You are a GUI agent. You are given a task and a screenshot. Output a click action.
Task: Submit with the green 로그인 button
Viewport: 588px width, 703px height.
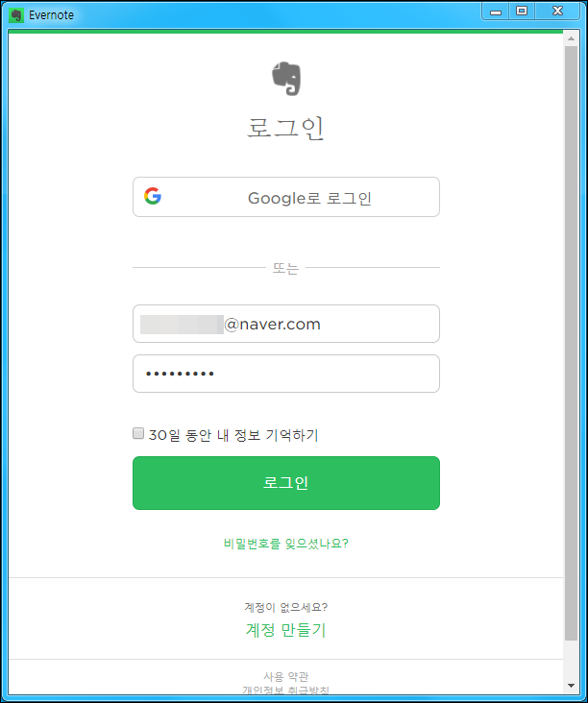(x=286, y=483)
